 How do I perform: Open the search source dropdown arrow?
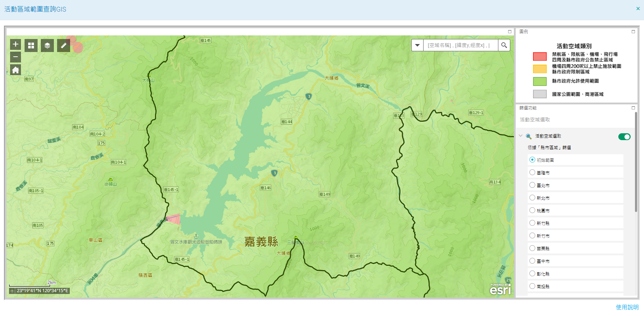point(417,45)
